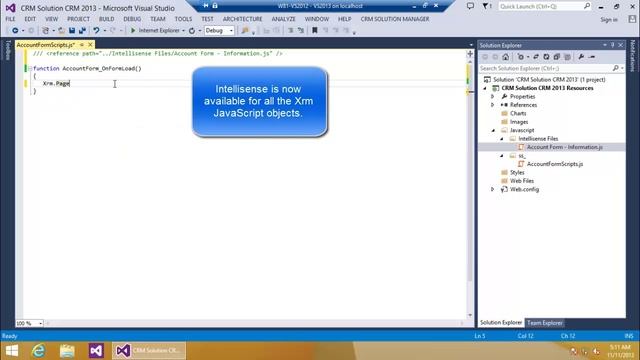This screenshot has height=360, width=640.
Task: Open the DEBUG menu
Action: pyautogui.click(x=132, y=19)
